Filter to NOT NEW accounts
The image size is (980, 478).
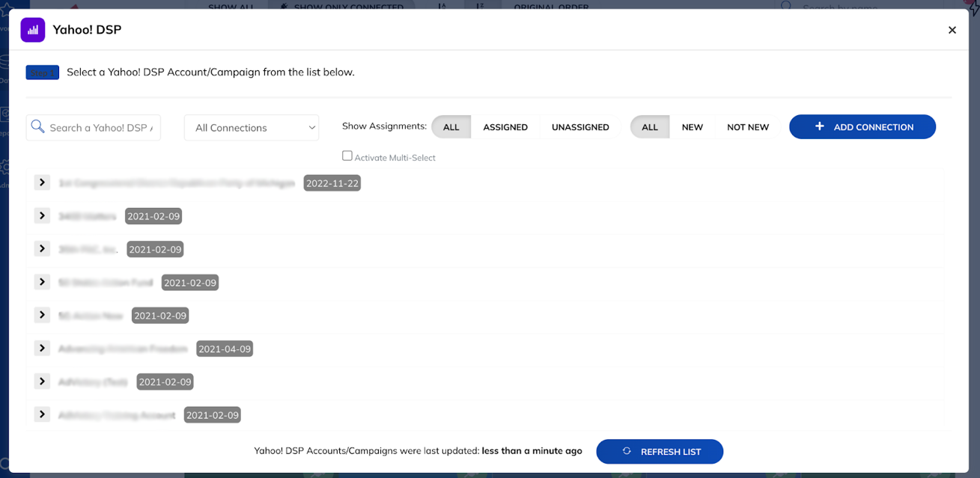pyautogui.click(x=748, y=127)
